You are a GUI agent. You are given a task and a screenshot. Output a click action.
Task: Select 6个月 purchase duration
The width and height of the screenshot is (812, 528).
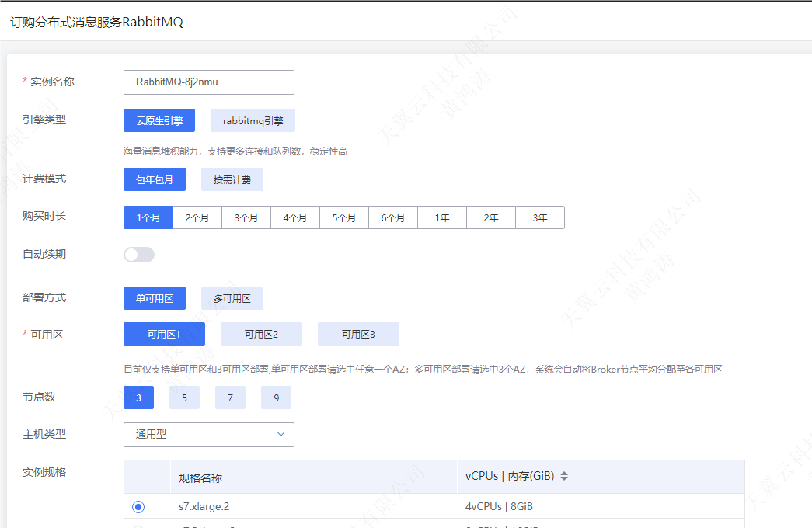coord(393,217)
